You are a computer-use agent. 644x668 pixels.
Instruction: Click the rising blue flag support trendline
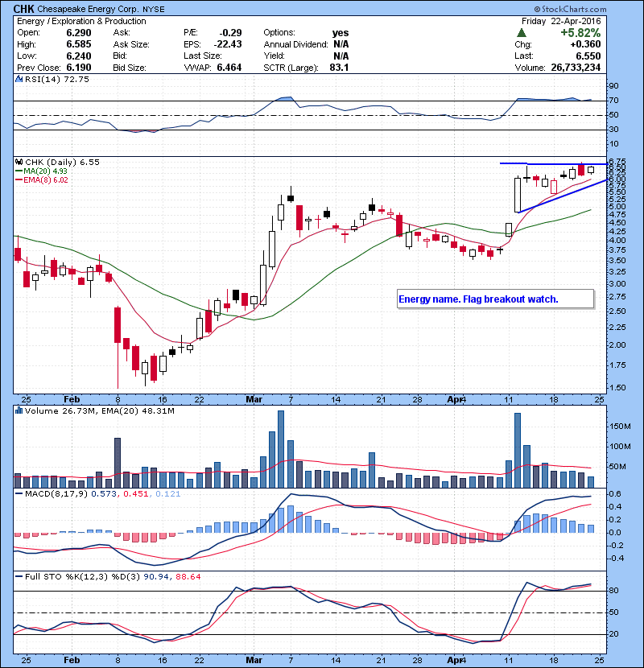(562, 196)
